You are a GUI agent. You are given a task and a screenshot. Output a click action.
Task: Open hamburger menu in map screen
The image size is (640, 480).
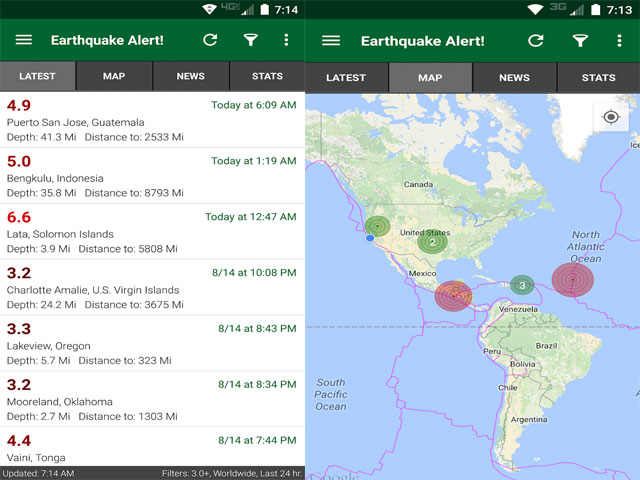(x=331, y=40)
